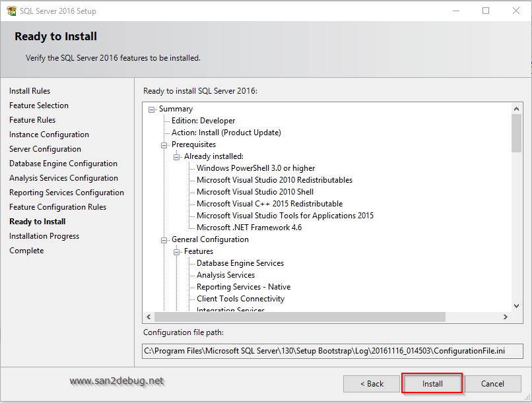Image resolution: width=532 pixels, height=403 pixels.
Task: Open the Database Engine Configuration step
Action: (x=63, y=164)
